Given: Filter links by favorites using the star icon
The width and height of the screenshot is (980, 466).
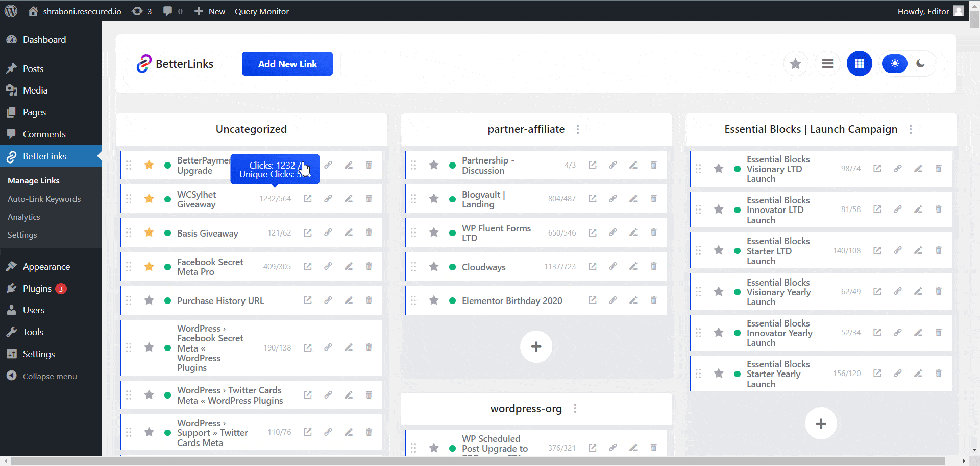Looking at the screenshot, I should [795, 63].
